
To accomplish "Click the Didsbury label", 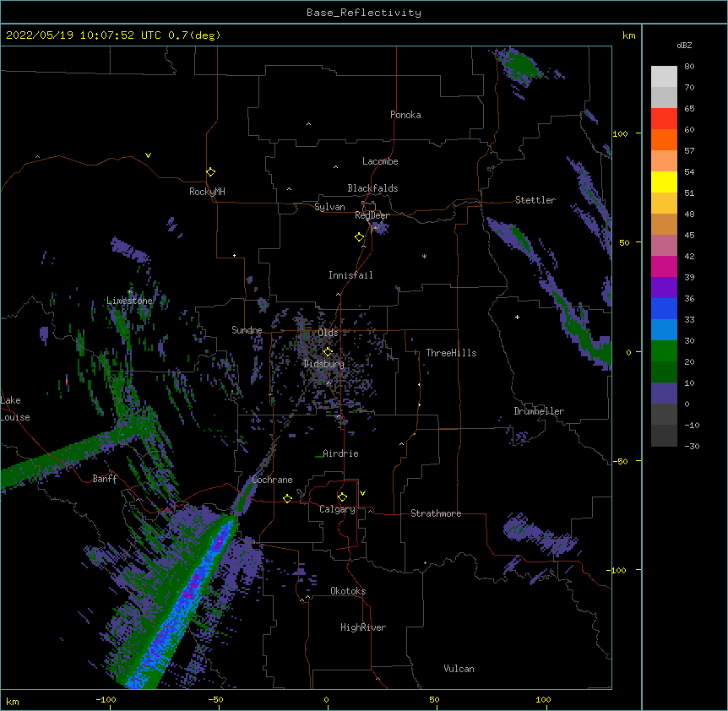I will pos(324,364).
